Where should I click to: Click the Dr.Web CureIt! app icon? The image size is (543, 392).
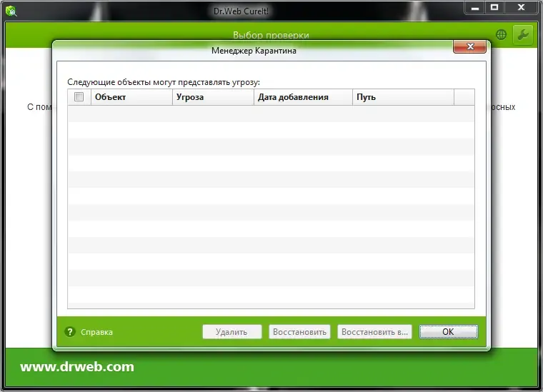click(x=11, y=11)
